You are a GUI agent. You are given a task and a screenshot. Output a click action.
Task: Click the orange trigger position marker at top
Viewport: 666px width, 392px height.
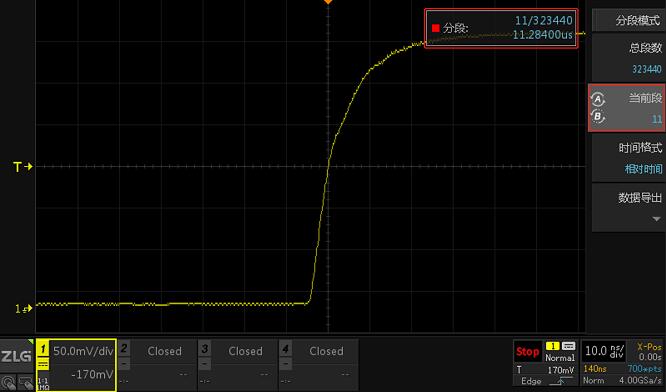point(328,2)
